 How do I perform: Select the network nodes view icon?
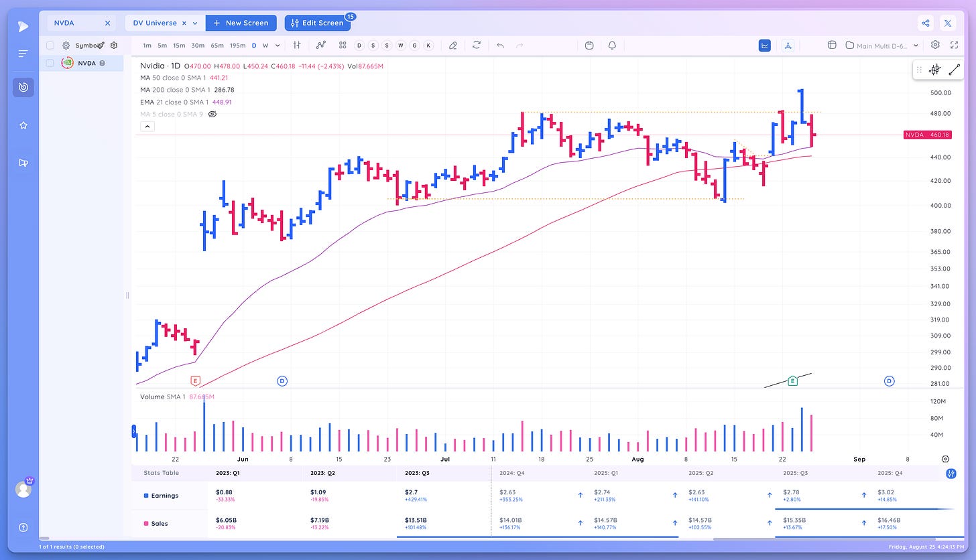tap(788, 45)
